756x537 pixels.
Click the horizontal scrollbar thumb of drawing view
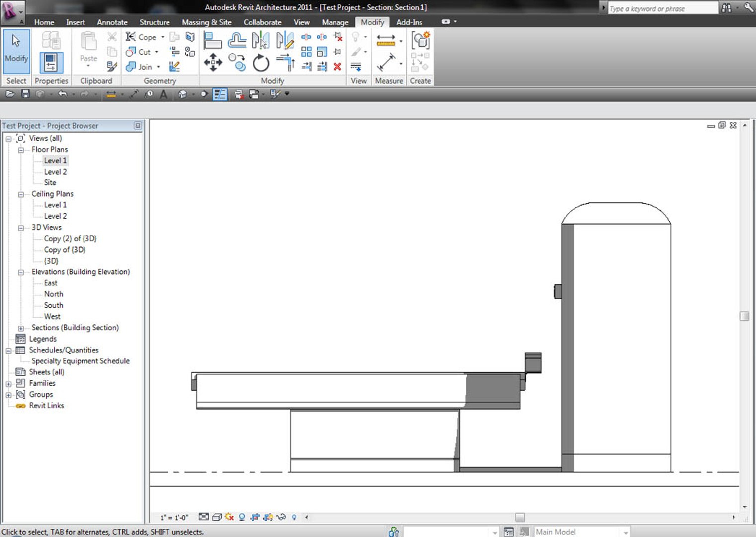point(520,517)
